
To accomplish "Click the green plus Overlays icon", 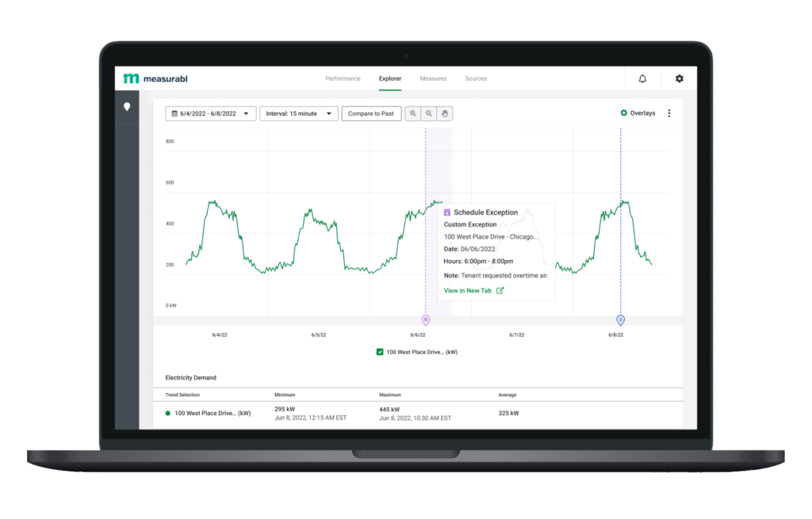I will coord(623,113).
